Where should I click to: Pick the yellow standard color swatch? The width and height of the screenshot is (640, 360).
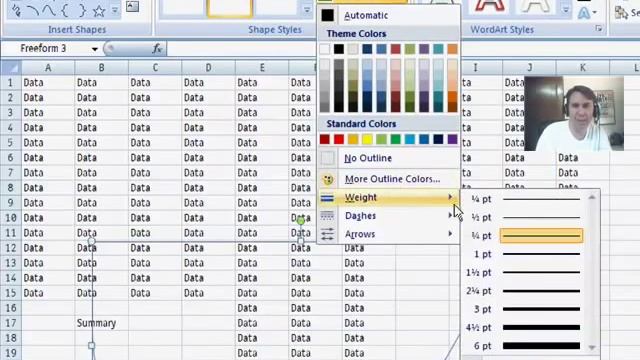[x=367, y=140]
